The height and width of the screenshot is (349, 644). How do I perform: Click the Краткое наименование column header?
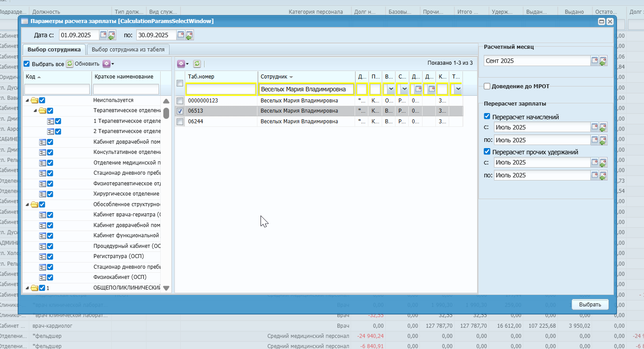click(126, 77)
